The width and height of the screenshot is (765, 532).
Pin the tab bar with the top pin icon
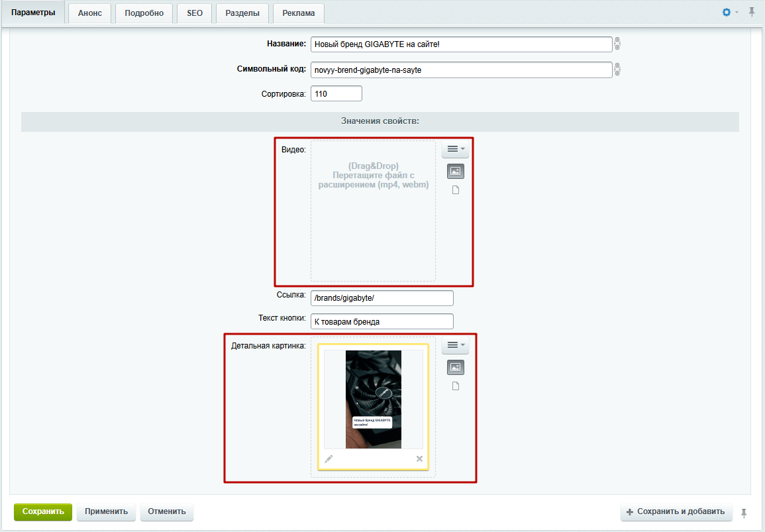pos(752,12)
